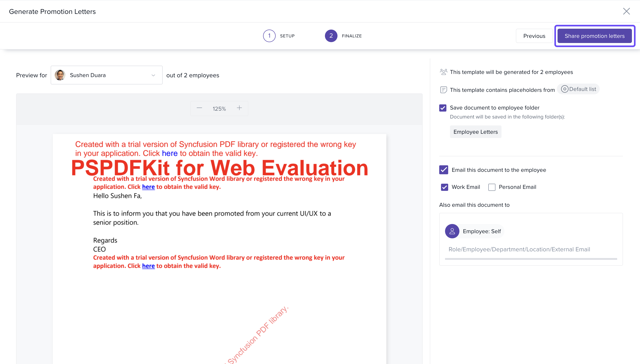Select the step 2 Finalize circle
640x364 pixels.
pos(331,36)
